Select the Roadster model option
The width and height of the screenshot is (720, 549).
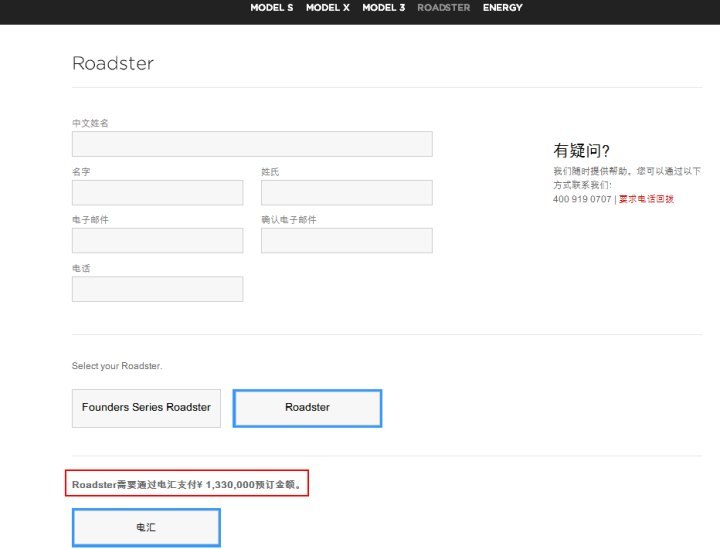click(307, 408)
